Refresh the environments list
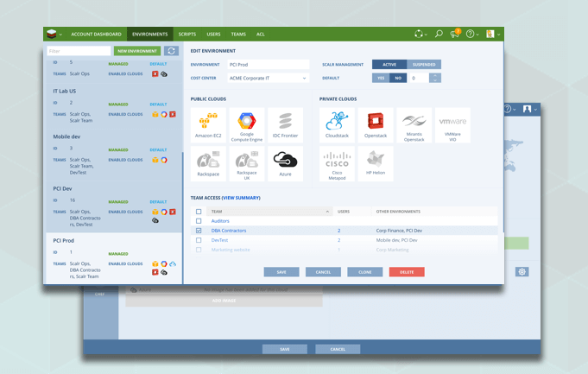This screenshot has width=588, height=374. [x=171, y=51]
